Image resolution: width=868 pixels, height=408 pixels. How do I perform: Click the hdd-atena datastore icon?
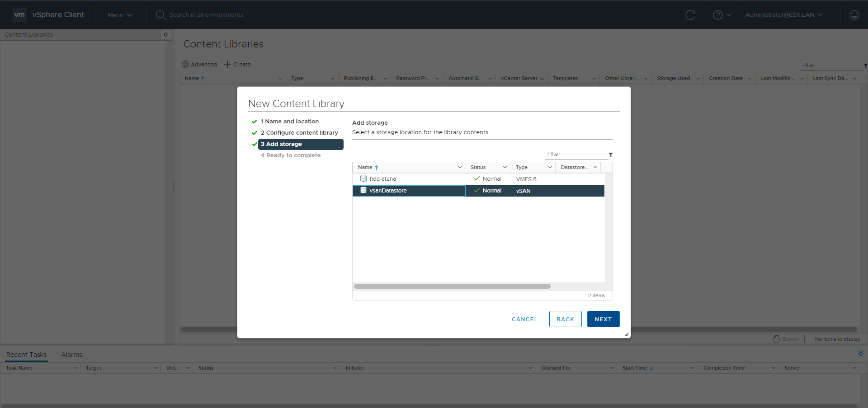(363, 178)
